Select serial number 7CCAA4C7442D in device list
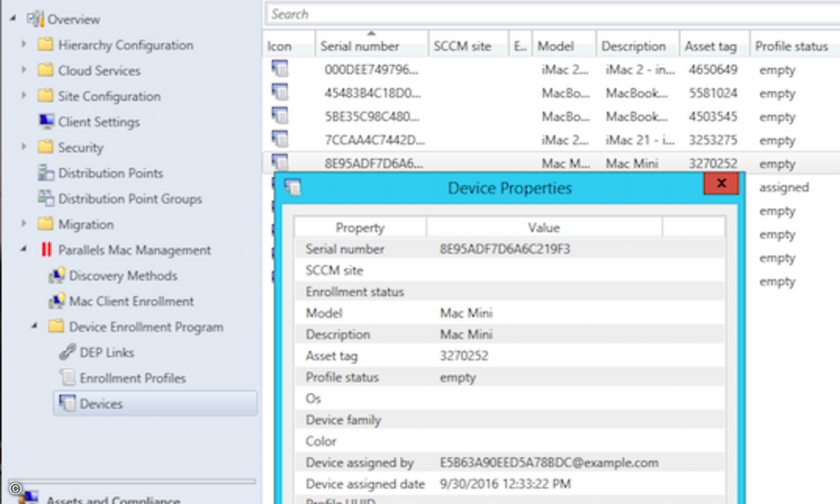 point(374,141)
